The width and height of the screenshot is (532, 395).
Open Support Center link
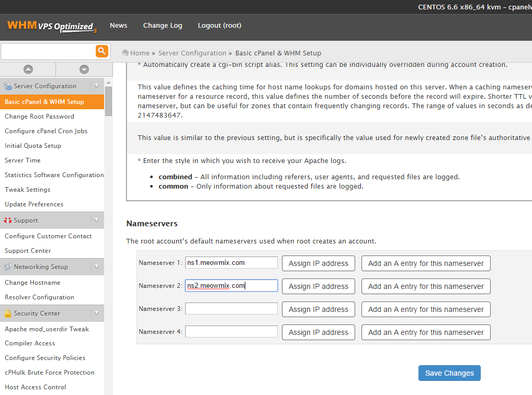[x=28, y=251]
